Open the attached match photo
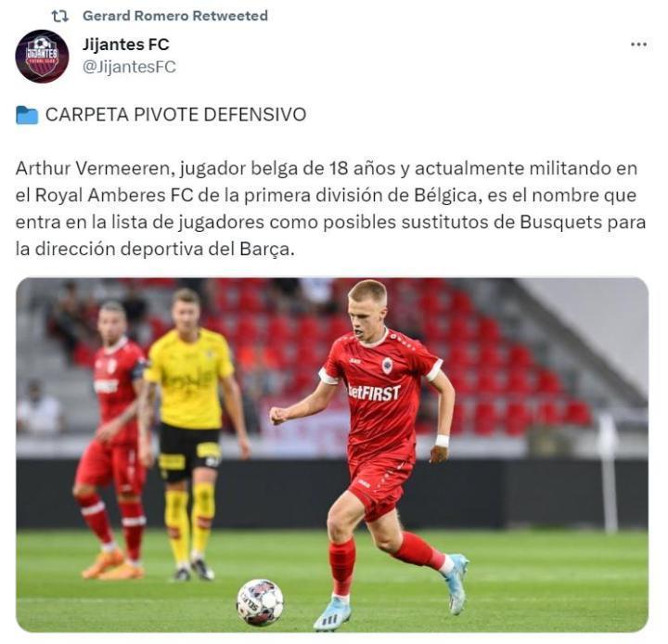This screenshot has height=644, width=668. click(x=332, y=455)
